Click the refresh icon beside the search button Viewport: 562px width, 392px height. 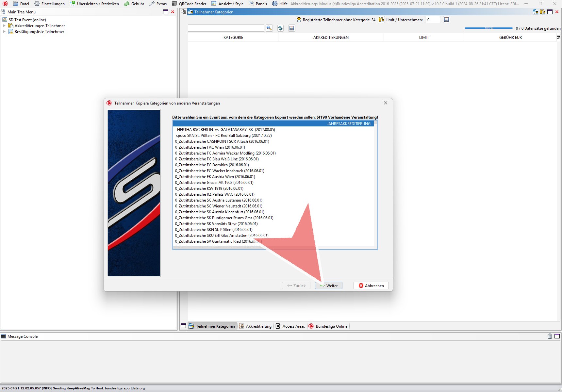(x=280, y=28)
